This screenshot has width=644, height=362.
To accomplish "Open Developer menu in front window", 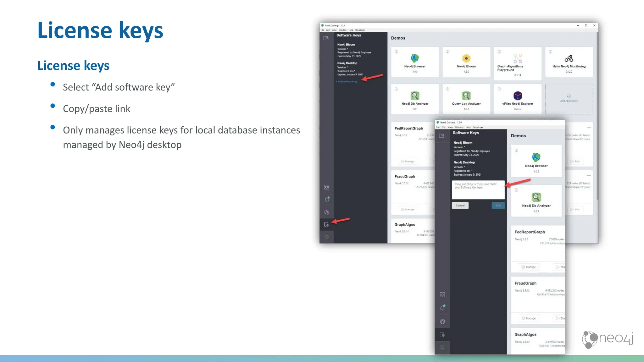I will tap(478, 127).
